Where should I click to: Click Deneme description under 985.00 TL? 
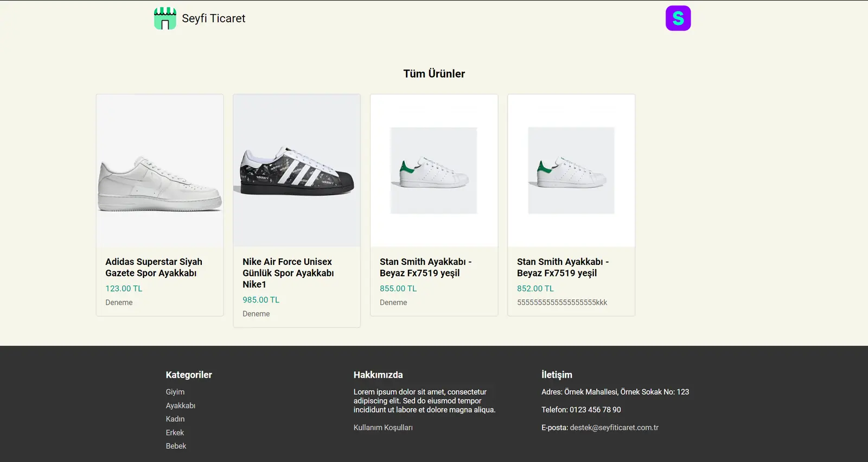click(256, 314)
